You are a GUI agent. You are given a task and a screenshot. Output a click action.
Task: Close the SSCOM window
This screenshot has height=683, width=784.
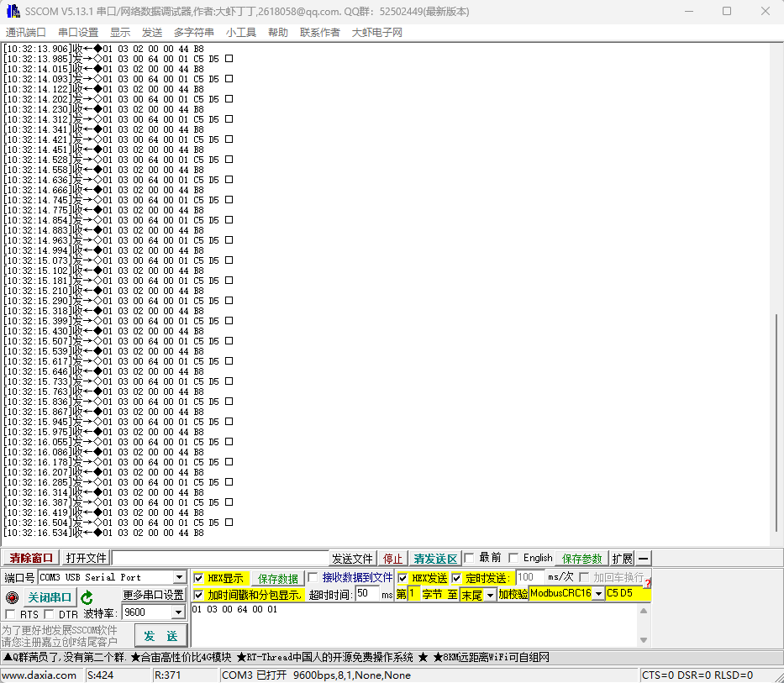tap(765, 11)
